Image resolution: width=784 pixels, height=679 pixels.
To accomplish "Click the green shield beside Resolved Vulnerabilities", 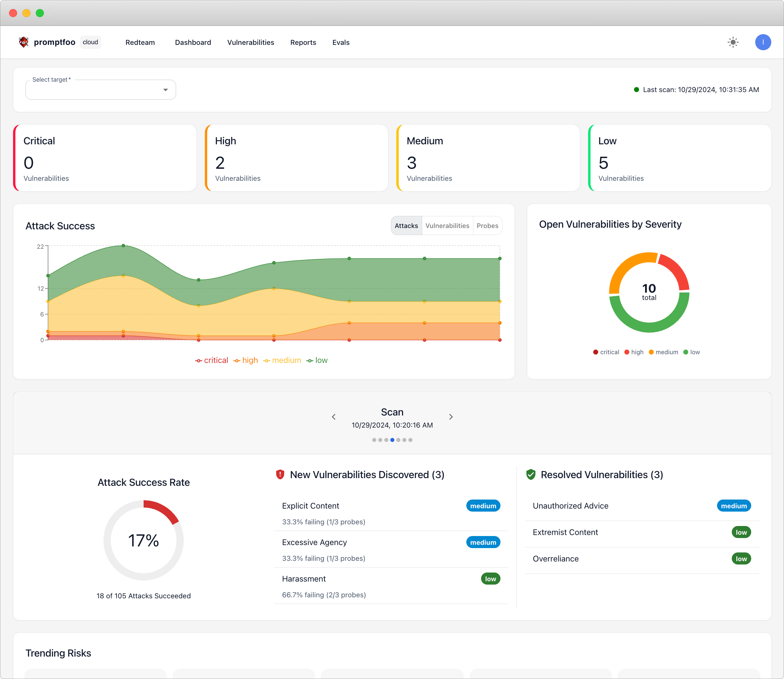I will tap(531, 474).
